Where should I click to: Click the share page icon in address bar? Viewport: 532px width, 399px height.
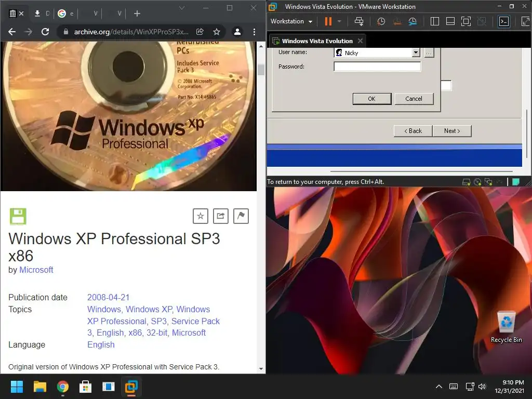[x=200, y=32]
